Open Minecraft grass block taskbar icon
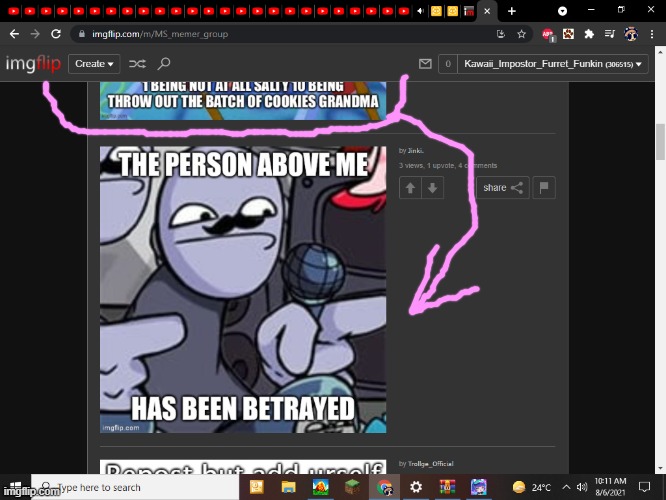 point(352,487)
